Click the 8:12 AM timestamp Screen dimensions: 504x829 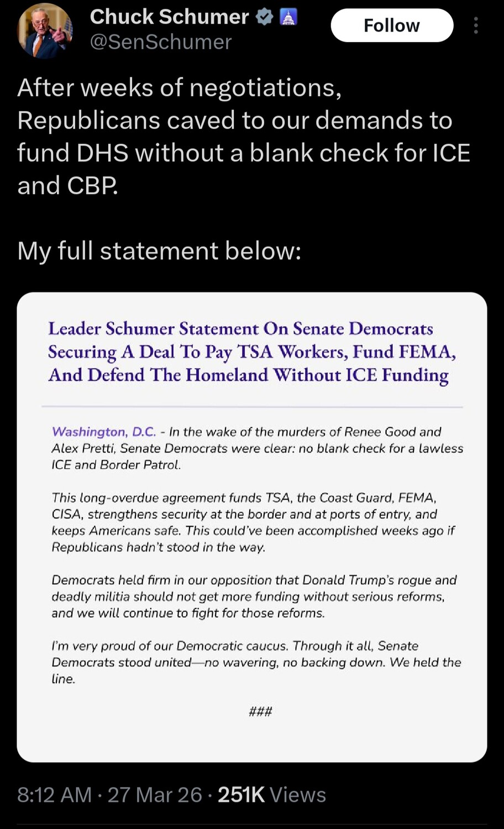[x=54, y=795]
